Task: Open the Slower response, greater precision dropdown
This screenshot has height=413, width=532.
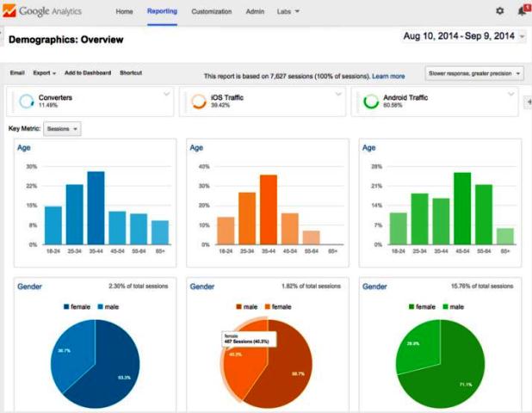Action: 474,74
